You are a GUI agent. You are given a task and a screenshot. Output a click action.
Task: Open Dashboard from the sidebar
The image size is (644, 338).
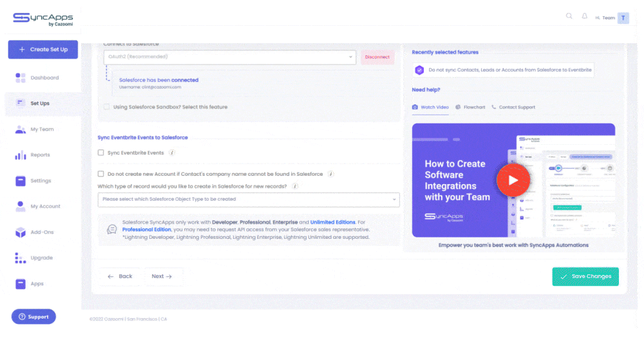click(x=43, y=78)
